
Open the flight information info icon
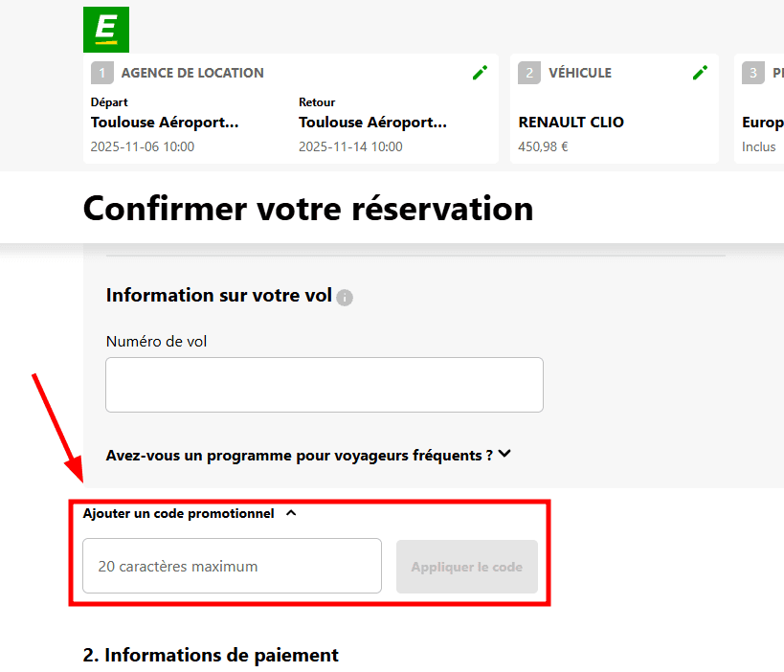click(x=345, y=298)
